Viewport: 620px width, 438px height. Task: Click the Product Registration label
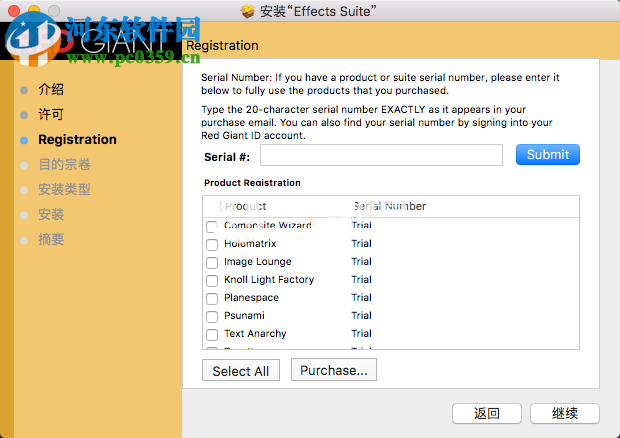252,183
